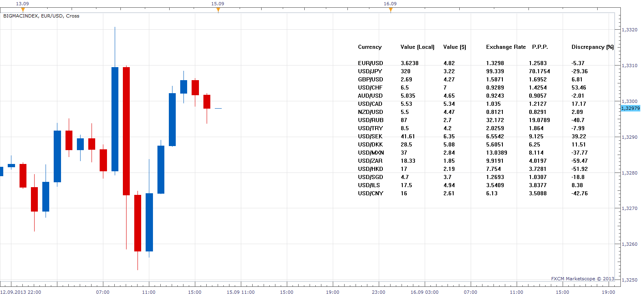Click the Discrepancy (%) column header
Viewport: 644px width, 297px height.
pyautogui.click(x=592, y=47)
